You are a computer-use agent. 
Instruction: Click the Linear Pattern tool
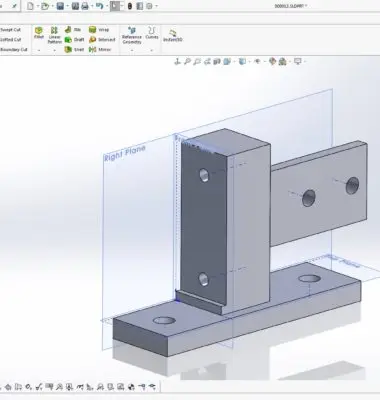pos(54,35)
